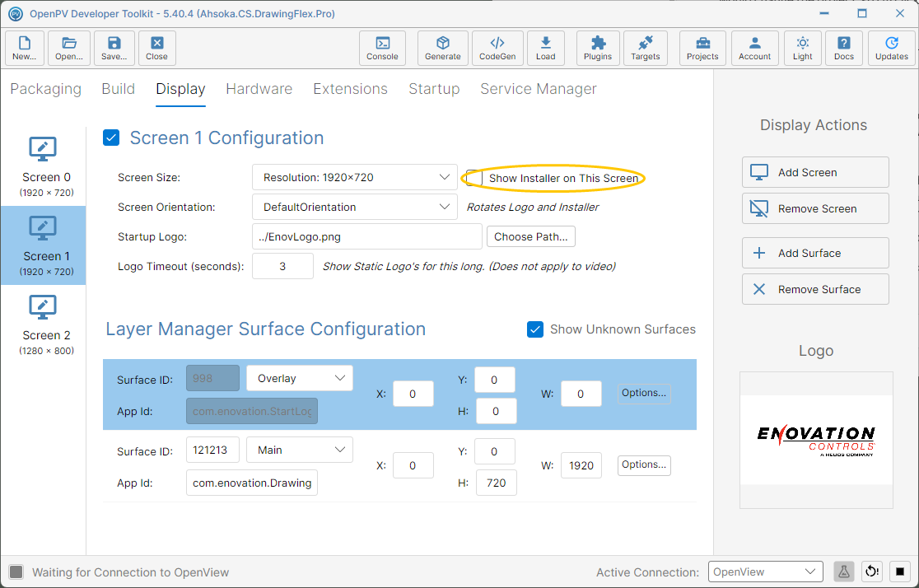Switch to the Build tab
The height and width of the screenshot is (588, 919).
tap(119, 89)
